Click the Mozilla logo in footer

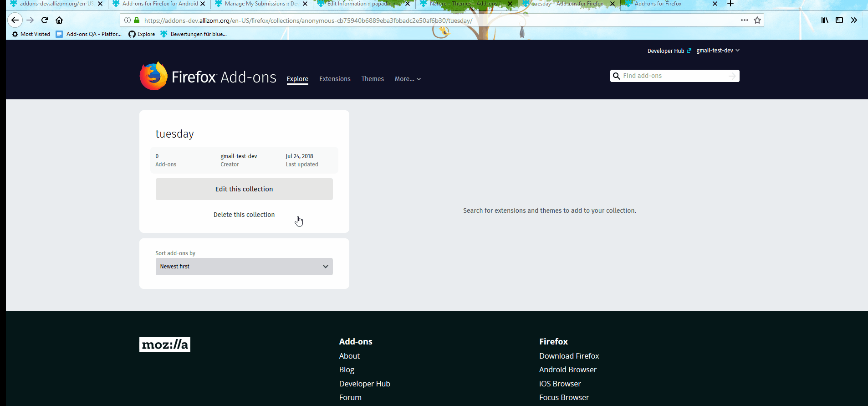coord(165,344)
